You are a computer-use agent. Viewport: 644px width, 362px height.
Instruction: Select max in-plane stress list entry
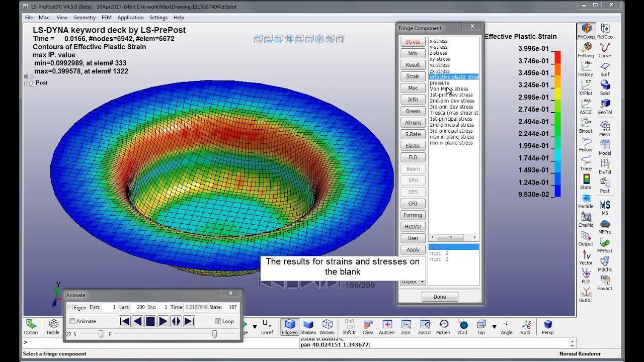coord(452,137)
